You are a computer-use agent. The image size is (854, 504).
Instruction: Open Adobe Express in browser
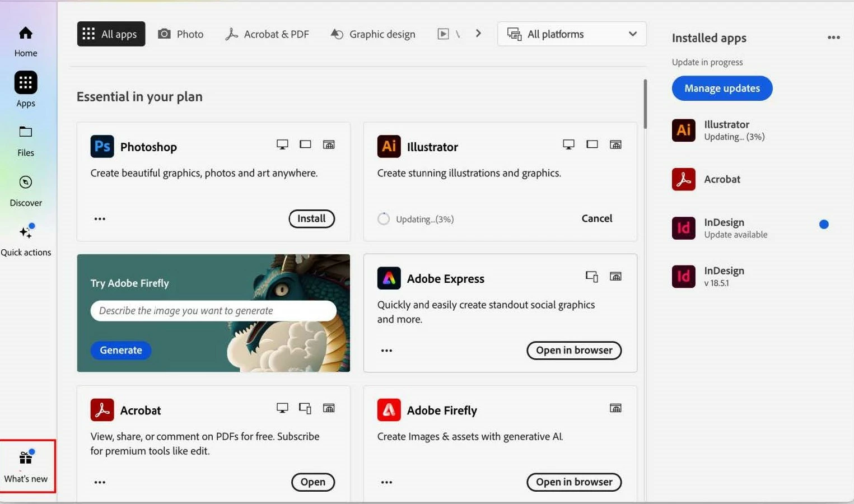coord(574,351)
